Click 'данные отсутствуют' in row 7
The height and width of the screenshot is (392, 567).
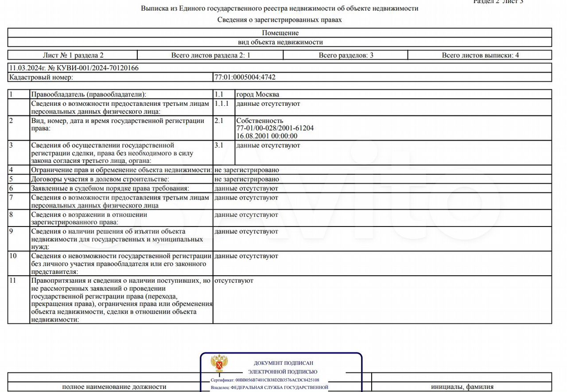(246, 198)
